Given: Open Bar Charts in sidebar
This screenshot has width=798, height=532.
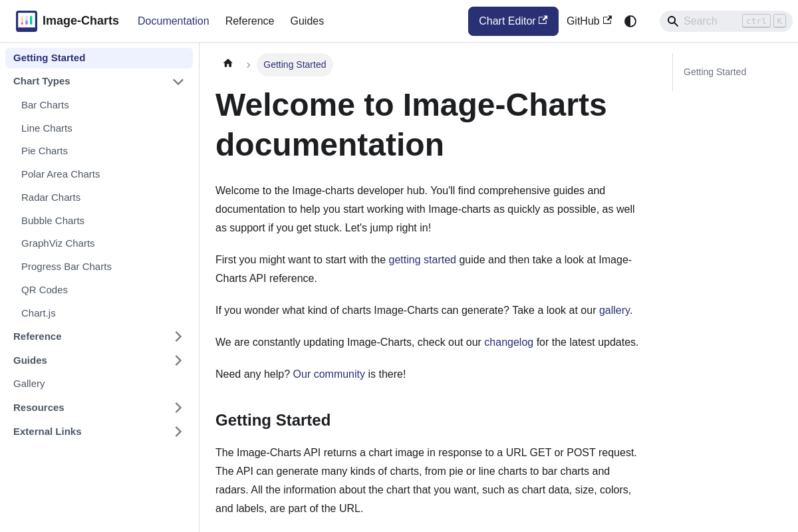Looking at the screenshot, I should pos(45,105).
